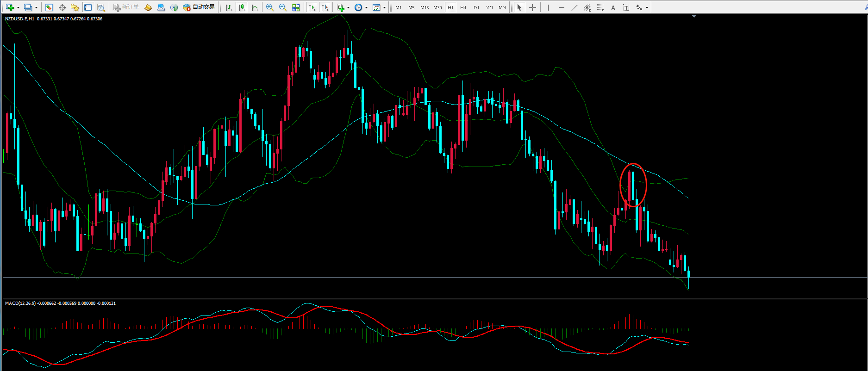Expand the new chart dropdown arrow

click(x=18, y=7)
